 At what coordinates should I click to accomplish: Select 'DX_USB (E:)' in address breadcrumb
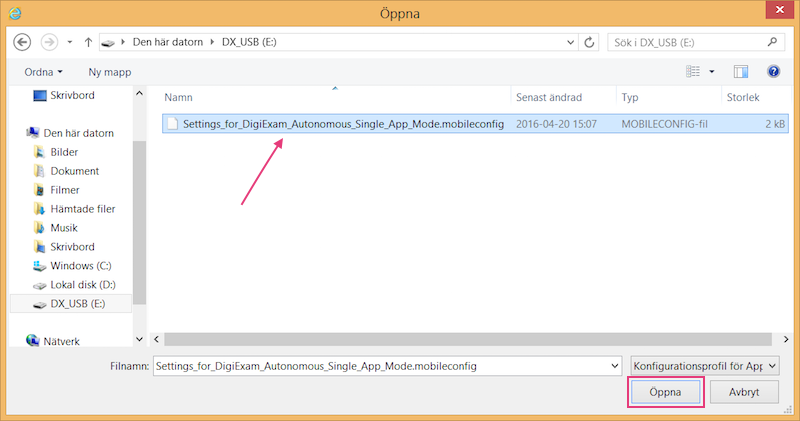(249, 42)
